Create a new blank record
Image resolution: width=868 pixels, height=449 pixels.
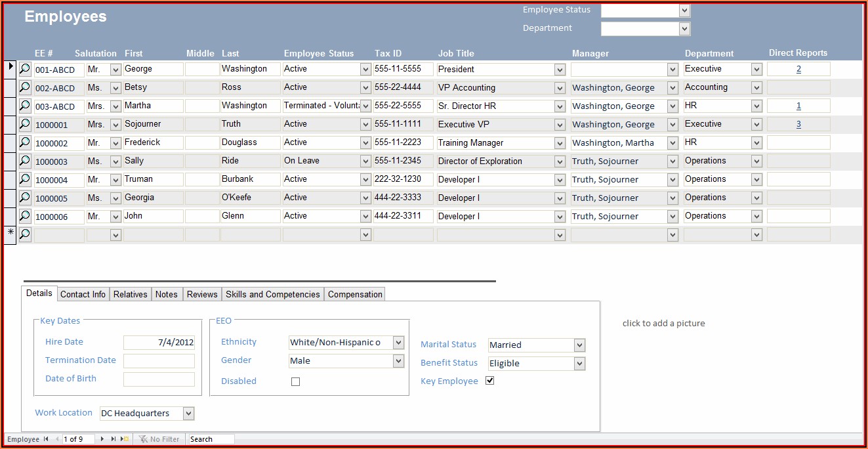click(125, 439)
